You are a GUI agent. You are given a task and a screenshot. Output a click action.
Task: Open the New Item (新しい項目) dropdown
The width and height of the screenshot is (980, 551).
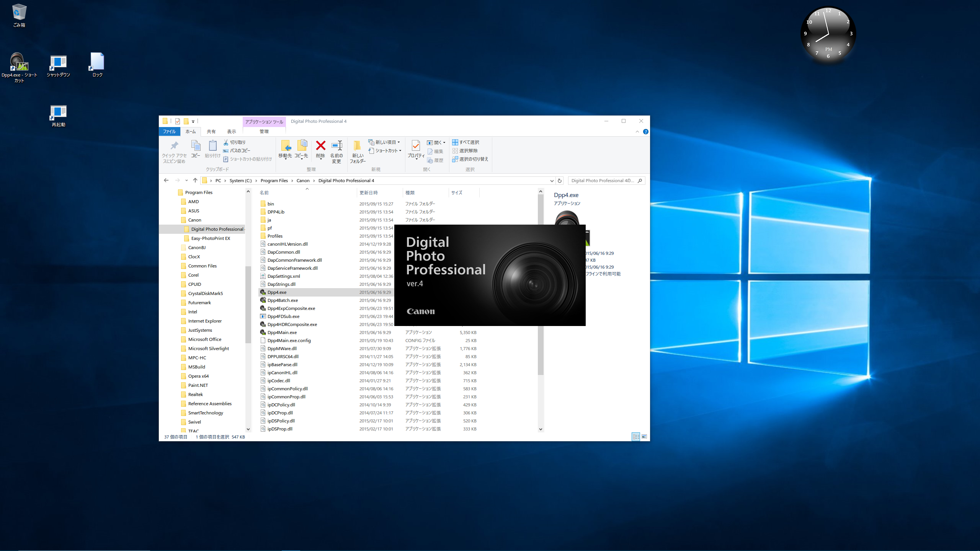pyautogui.click(x=384, y=142)
